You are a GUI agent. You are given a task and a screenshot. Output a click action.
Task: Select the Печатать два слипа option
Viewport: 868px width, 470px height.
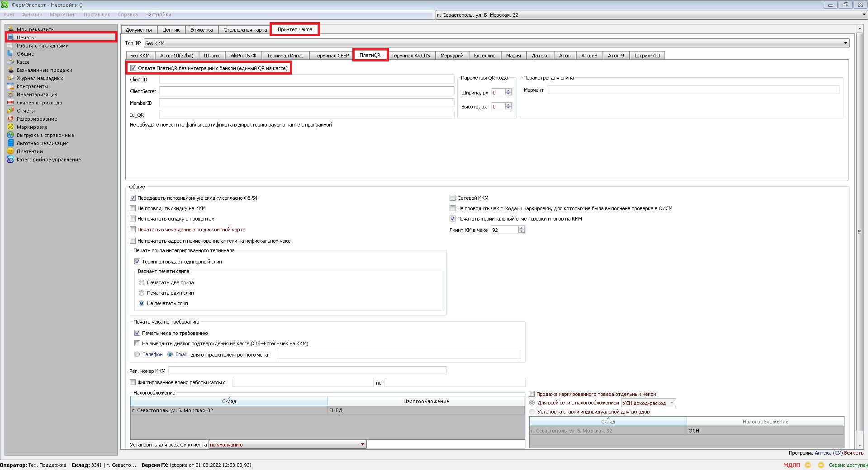pos(142,282)
